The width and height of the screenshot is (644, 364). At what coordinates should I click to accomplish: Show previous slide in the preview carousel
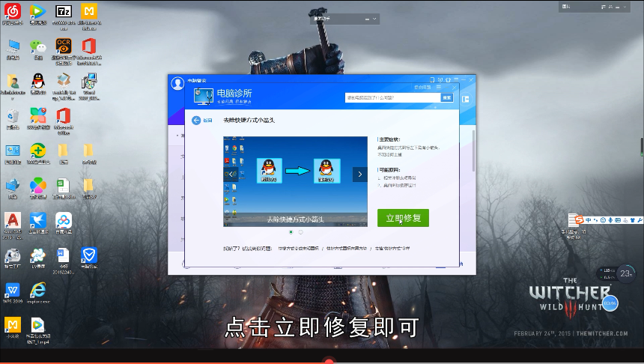[231, 174]
